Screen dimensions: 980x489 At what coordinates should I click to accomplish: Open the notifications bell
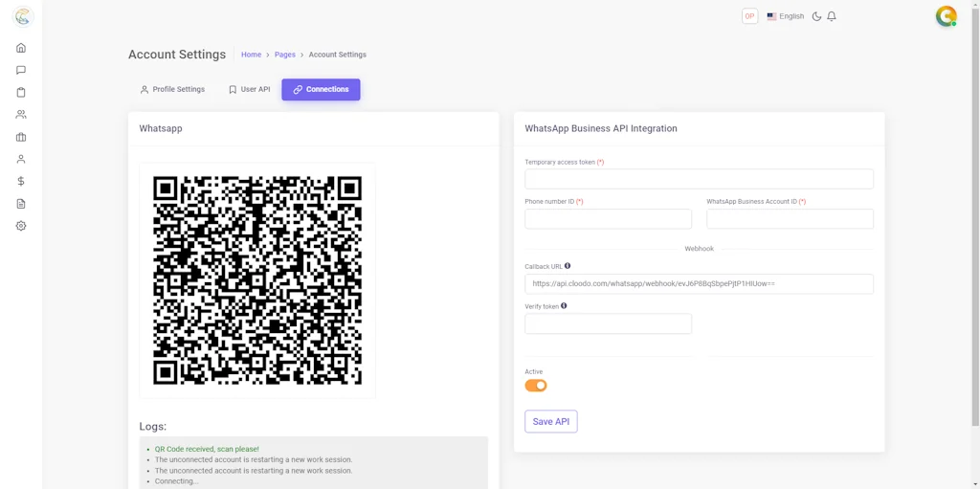click(832, 16)
